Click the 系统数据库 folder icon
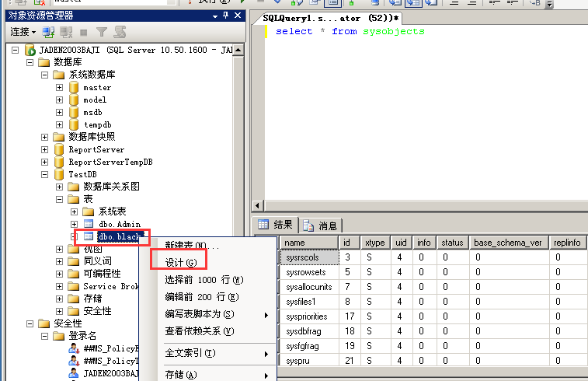 (59, 75)
